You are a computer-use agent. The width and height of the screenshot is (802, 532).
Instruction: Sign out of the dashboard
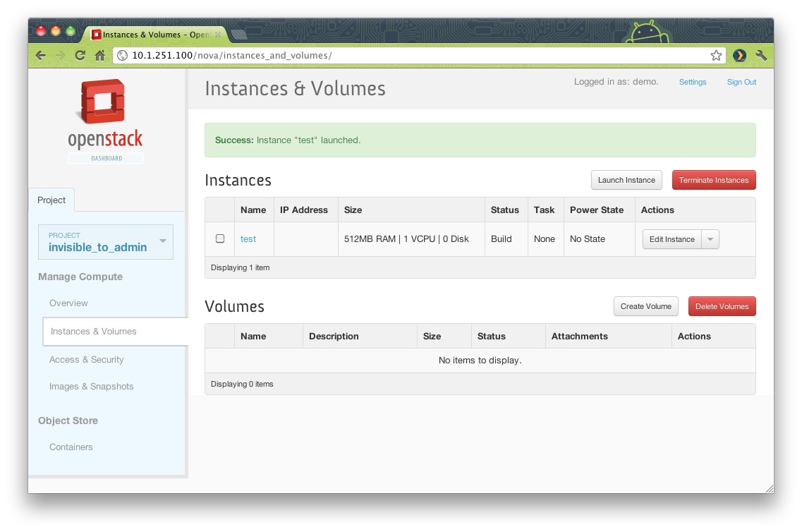741,82
